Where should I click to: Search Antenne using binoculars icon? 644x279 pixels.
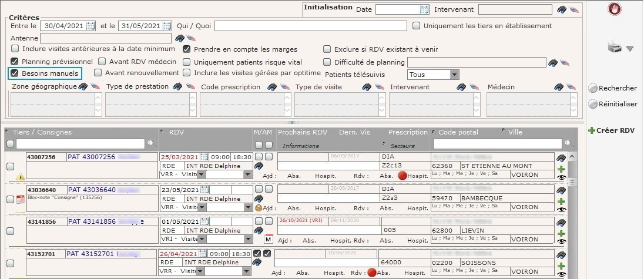point(179,38)
